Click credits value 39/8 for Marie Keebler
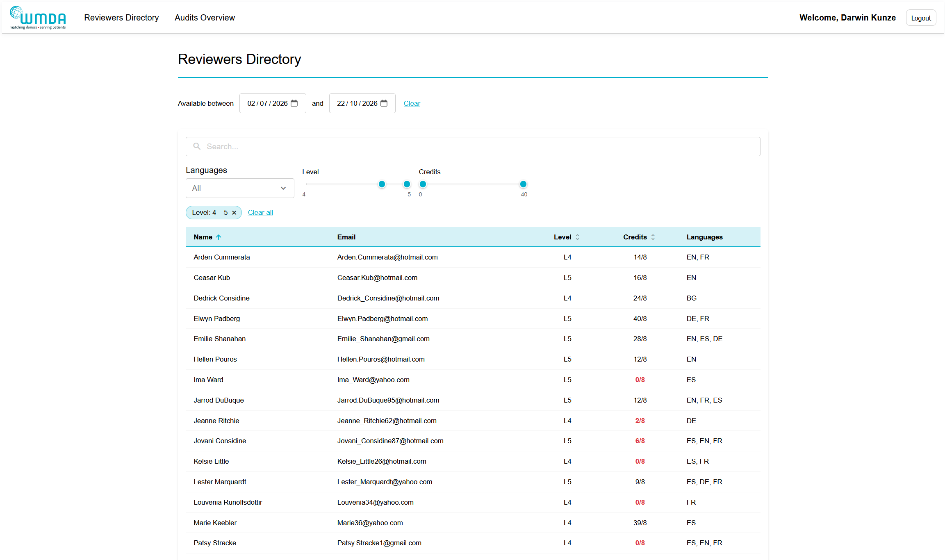Screen dimensions: 945x560 640,523
